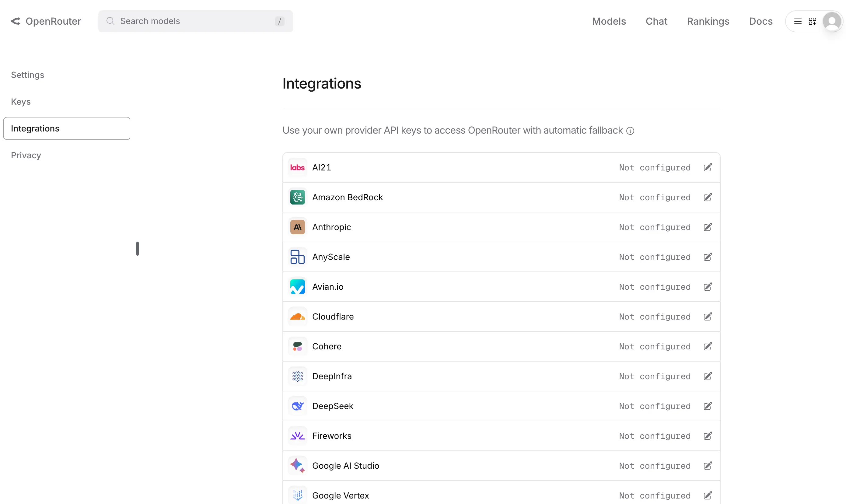Click the Google Vertex logo icon
This screenshot has width=846, height=504.
click(297, 495)
